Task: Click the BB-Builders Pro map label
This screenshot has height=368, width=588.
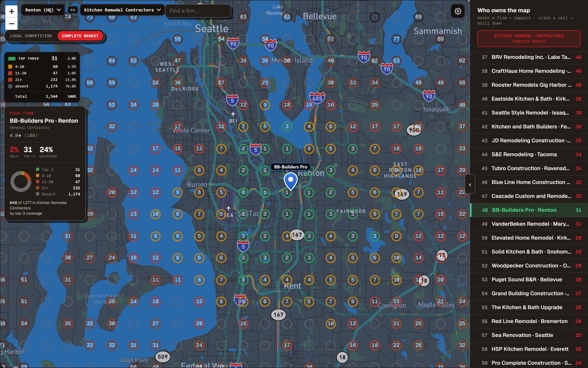Action: 290,167
